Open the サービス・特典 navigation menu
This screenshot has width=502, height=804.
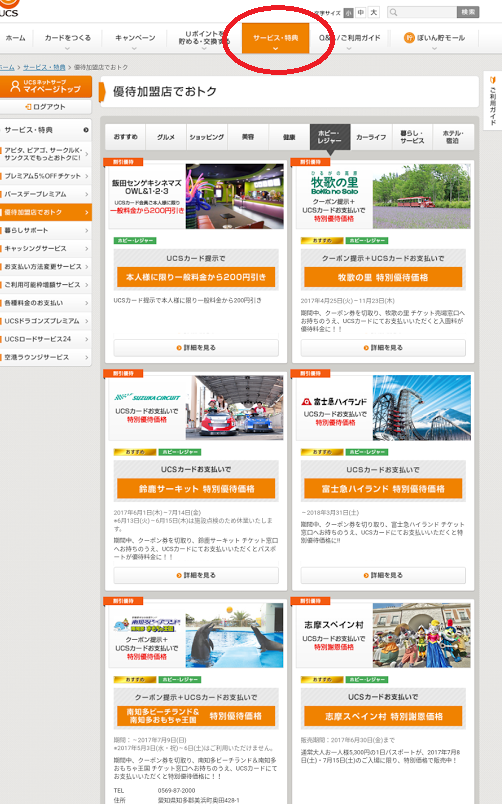tap(275, 38)
